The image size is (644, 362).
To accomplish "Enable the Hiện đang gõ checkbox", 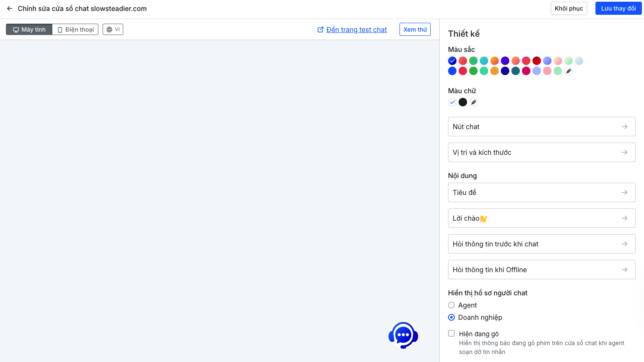I will [x=451, y=333].
